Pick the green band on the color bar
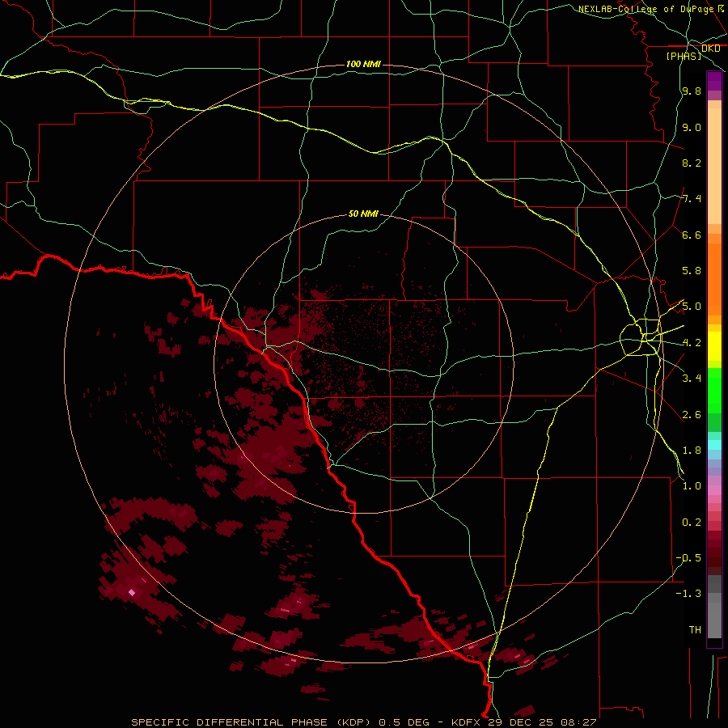The height and width of the screenshot is (728, 728). coord(714,390)
